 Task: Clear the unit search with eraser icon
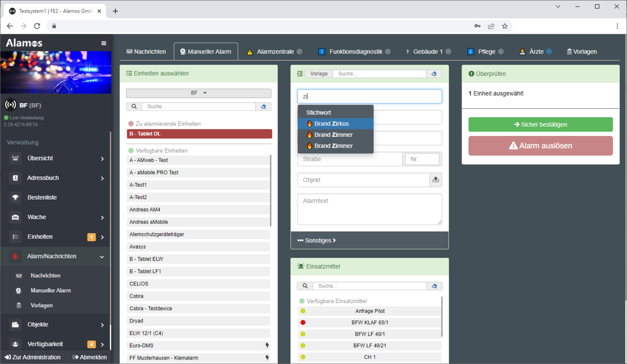point(263,107)
